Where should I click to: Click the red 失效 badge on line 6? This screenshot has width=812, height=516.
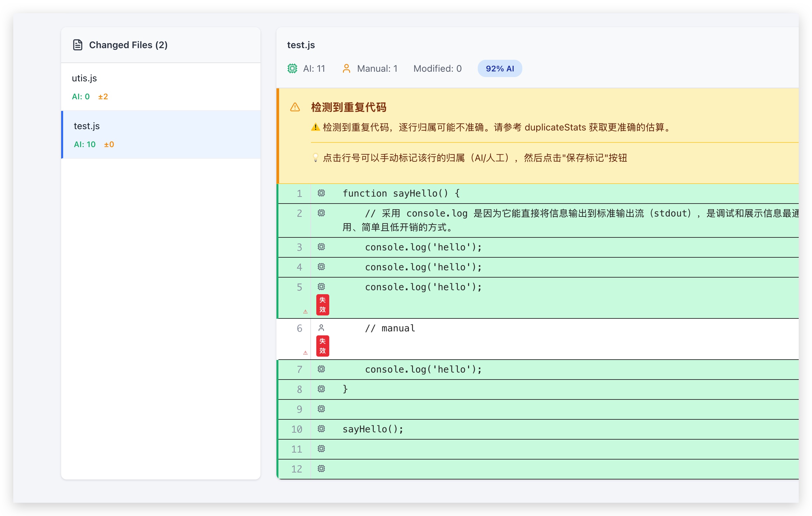point(322,345)
